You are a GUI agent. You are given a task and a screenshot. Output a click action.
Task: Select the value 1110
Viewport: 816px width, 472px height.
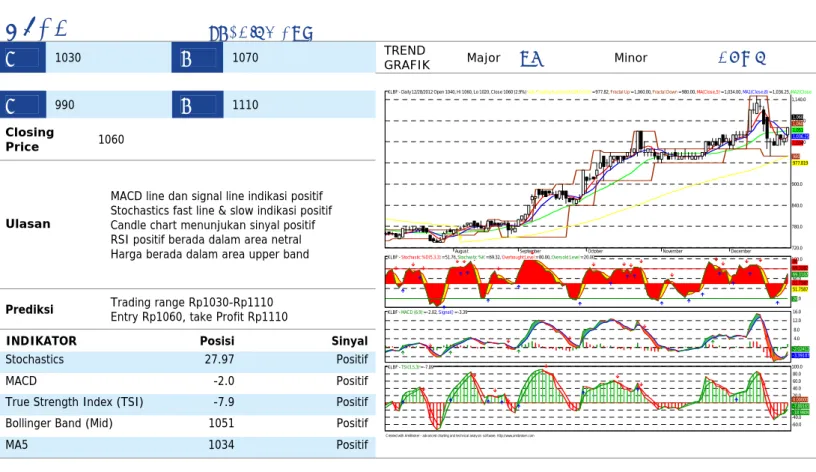[x=245, y=105]
